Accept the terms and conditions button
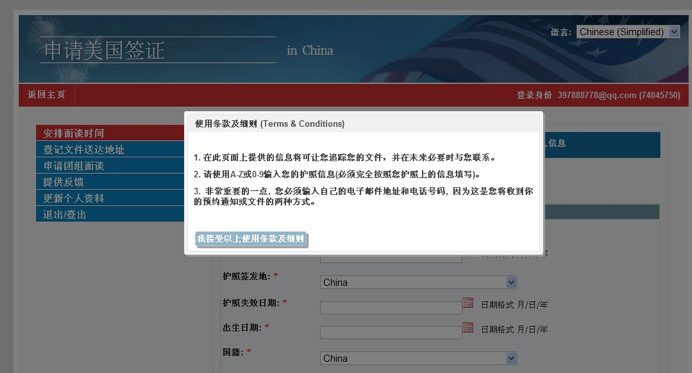This screenshot has height=373, width=692. (251, 239)
